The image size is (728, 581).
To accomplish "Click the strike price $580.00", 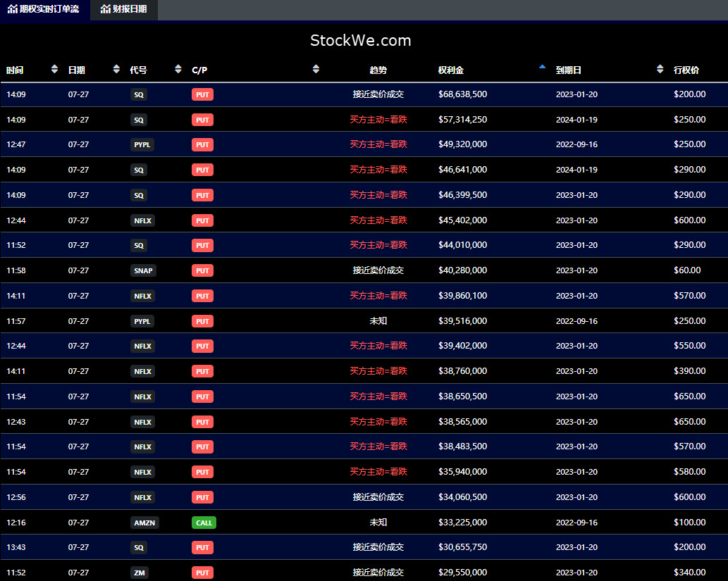I will click(x=689, y=471).
